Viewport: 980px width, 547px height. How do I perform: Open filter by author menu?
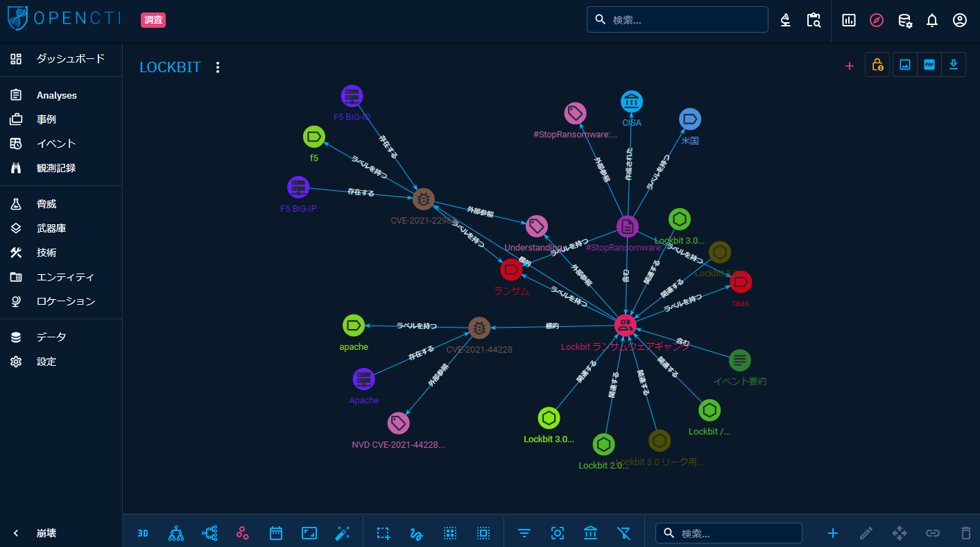pyautogui.click(x=591, y=533)
